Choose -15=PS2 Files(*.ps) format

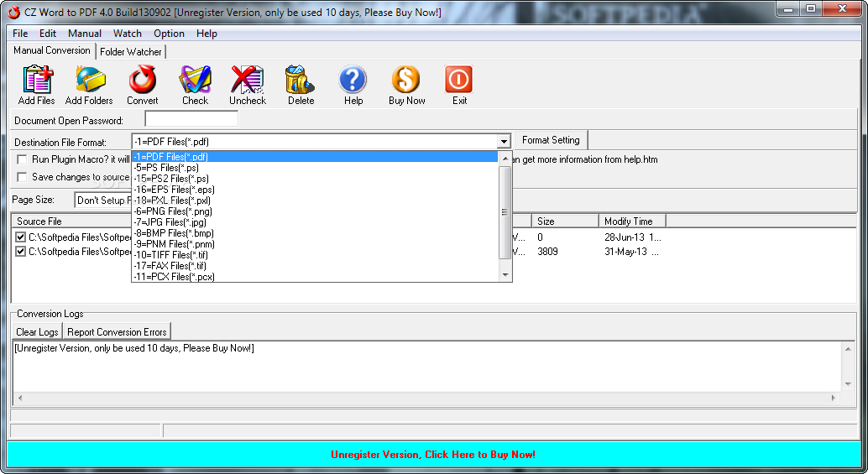(315, 179)
